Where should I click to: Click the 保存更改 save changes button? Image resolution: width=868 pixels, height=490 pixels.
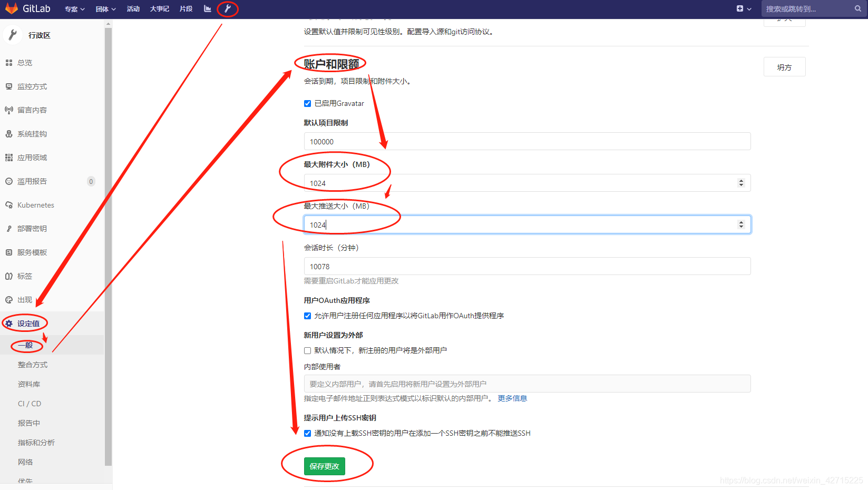tap(324, 466)
